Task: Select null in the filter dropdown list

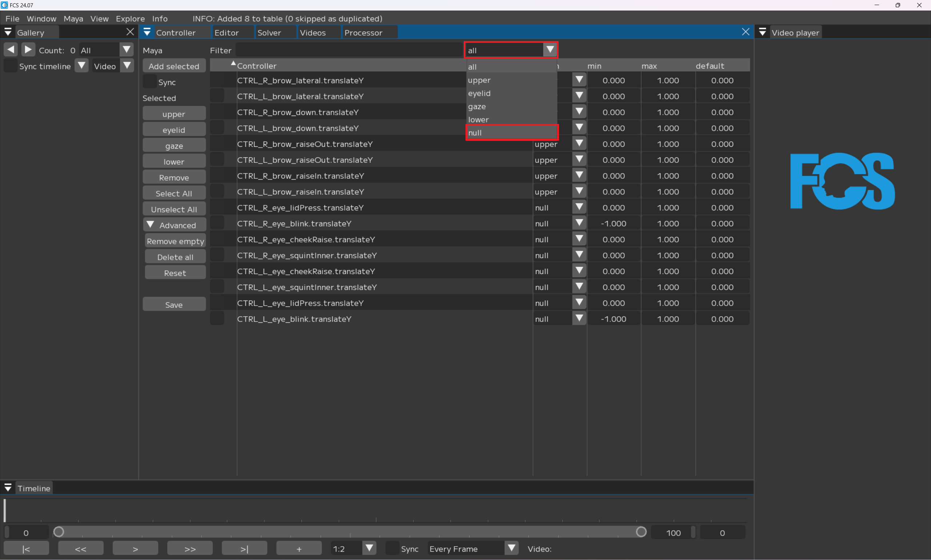Action: tap(512, 133)
